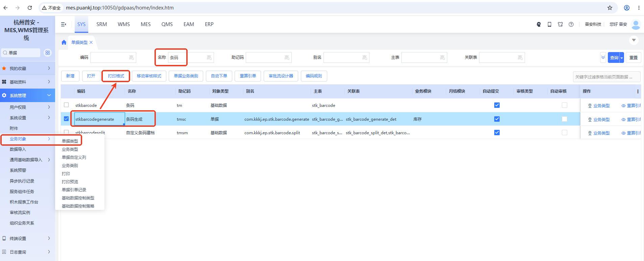Toggle 自动提交 checkbox for stkbarcode row
Viewport: 644px width, 261px height.
tap(497, 105)
